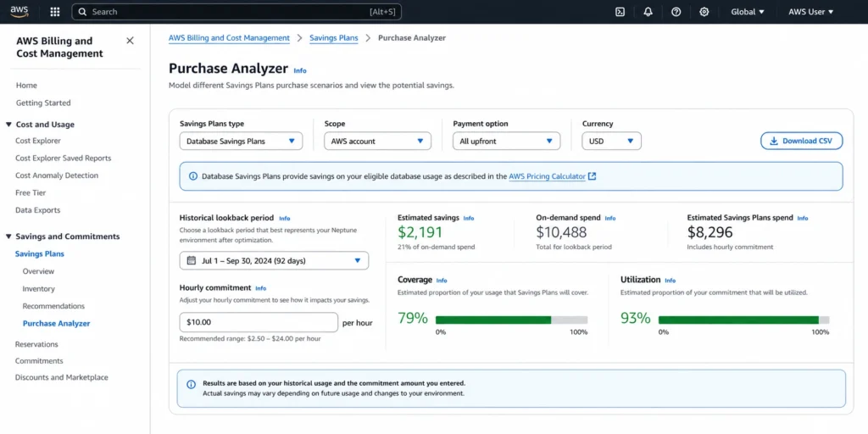Click the Download CSV button
This screenshot has height=434, width=868.
[x=802, y=142]
